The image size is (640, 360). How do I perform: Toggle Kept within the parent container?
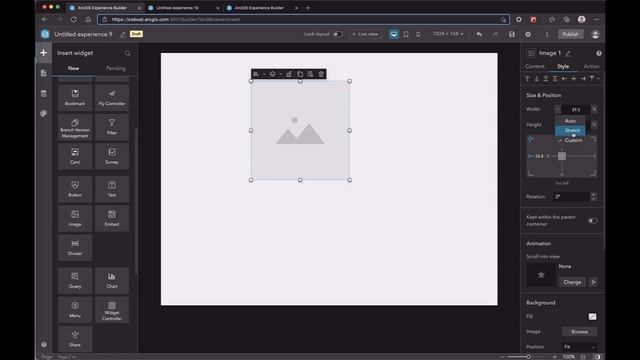point(593,221)
